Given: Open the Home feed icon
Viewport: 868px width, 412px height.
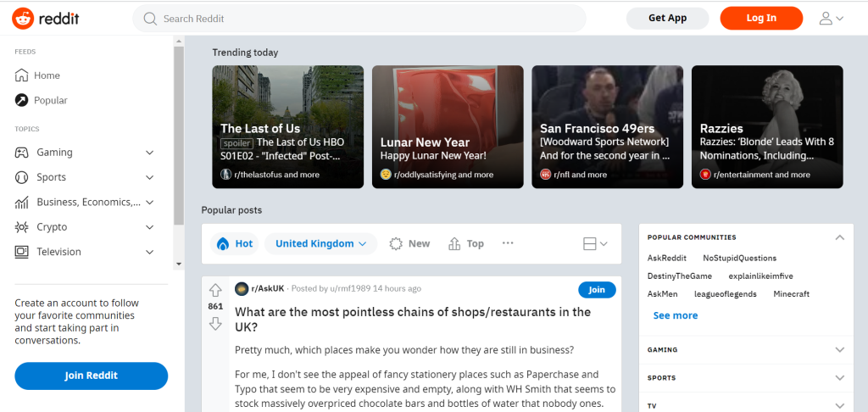Looking at the screenshot, I should [21, 75].
